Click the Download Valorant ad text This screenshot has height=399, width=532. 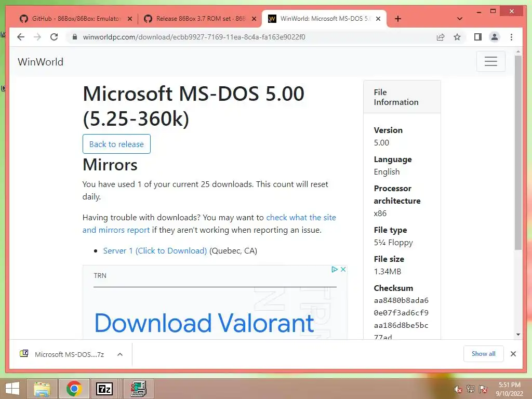point(204,323)
